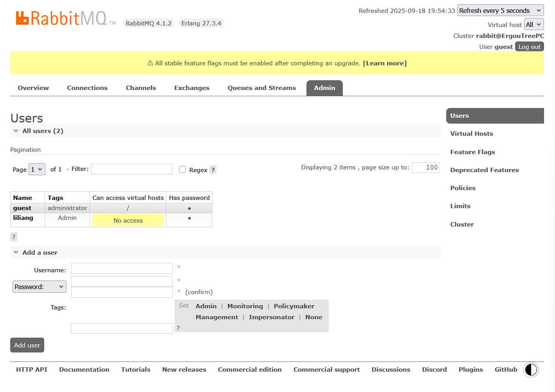Open the Refresh interval dropdown
The width and height of the screenshot is (555, 392).
click(500, 11)
